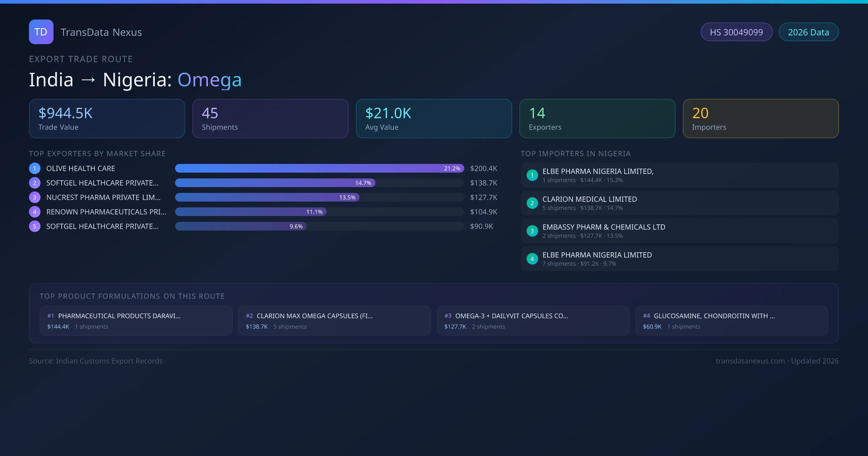Open the #3 Omega-3 + Dailyvit Capsules card

(x=533, y=321)
